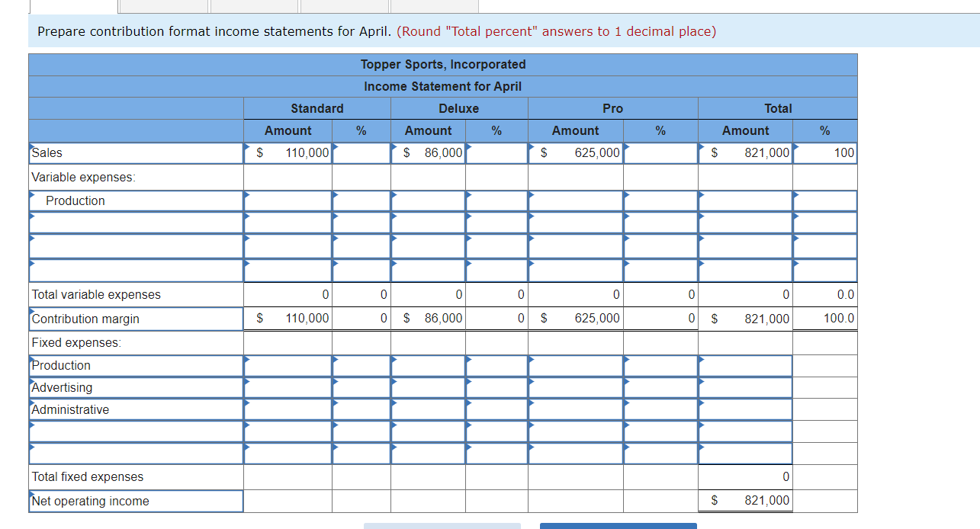Select Total amount field for Advertising
The height and width of the screenshot is (529, 980).
746,387
